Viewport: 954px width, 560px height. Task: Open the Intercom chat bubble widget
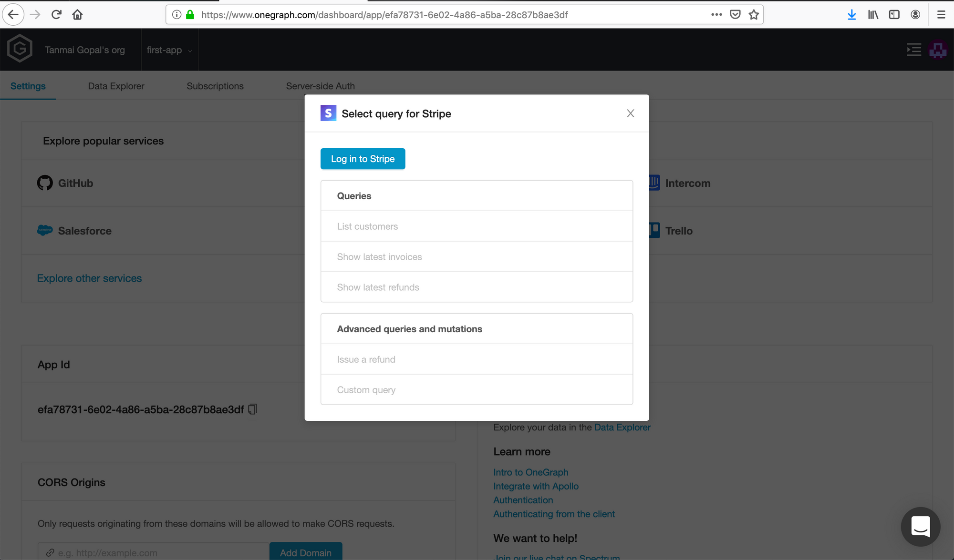[x=921, y=527]
